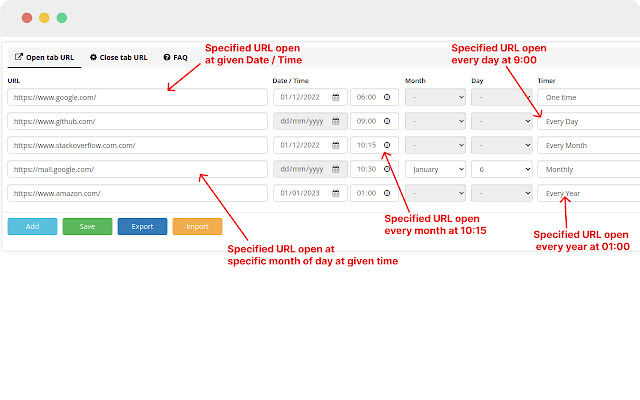Click the 06:00 time field
Image resolution: width=640 pixels, height=400 pixels.
click(x=374, y=97)
